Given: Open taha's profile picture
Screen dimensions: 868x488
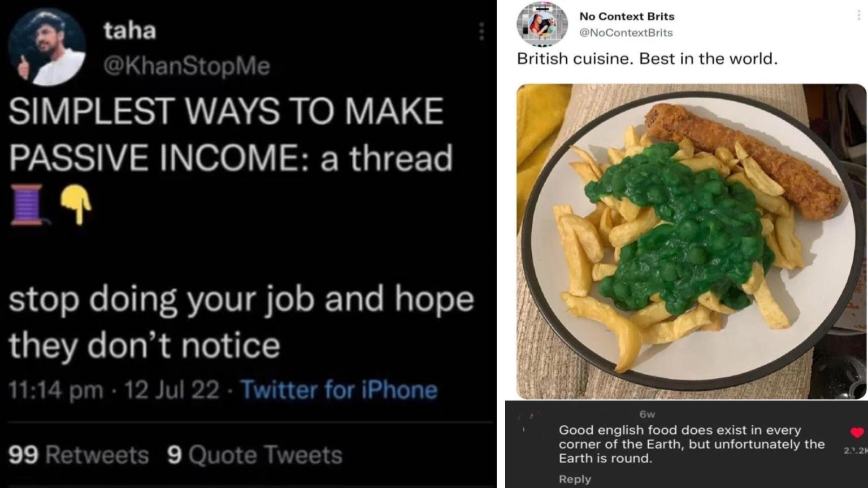Looking at the screenshot, I should (x=47, y=47).
